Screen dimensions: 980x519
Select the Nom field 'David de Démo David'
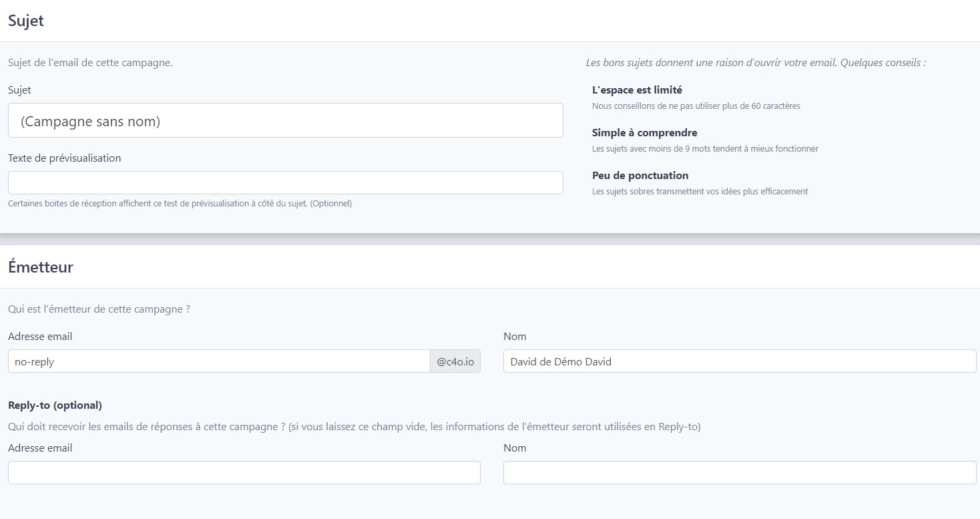pyautogui.click(x=740, y=361)
